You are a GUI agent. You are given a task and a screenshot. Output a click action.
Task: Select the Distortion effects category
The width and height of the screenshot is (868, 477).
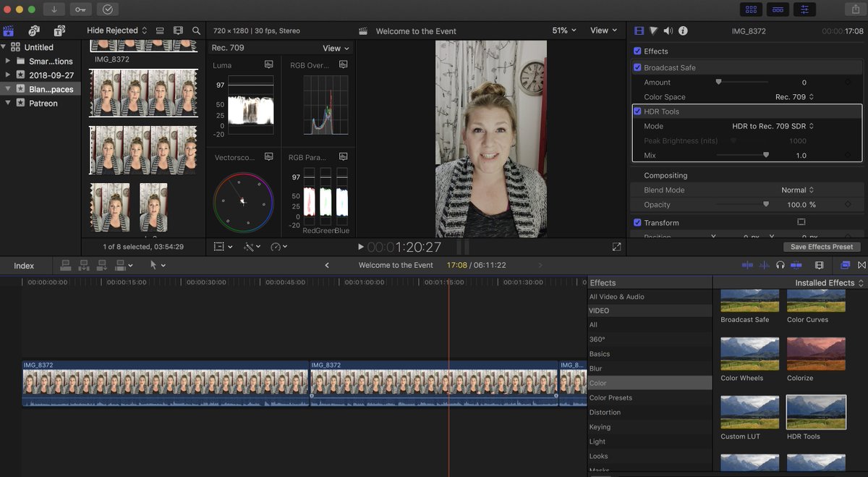(x=650, y=413)
